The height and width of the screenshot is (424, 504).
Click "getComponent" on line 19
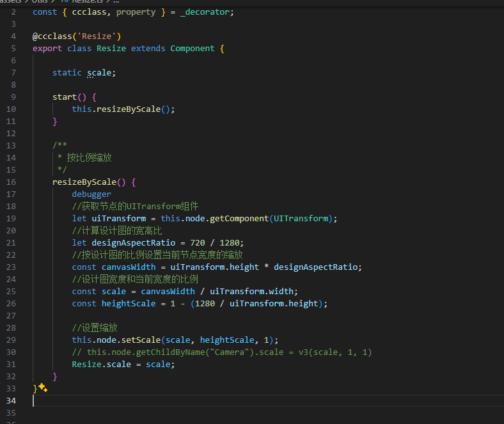click(239, 219)
